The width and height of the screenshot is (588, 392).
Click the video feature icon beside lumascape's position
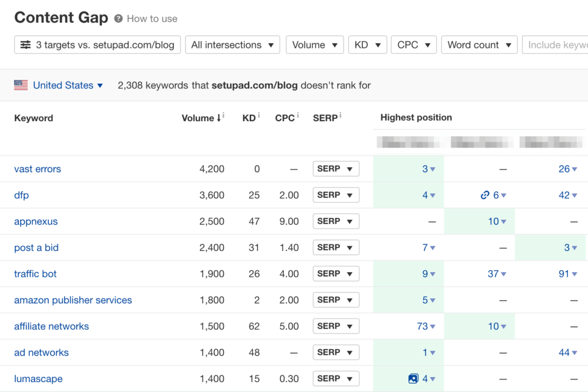point(413,378)
